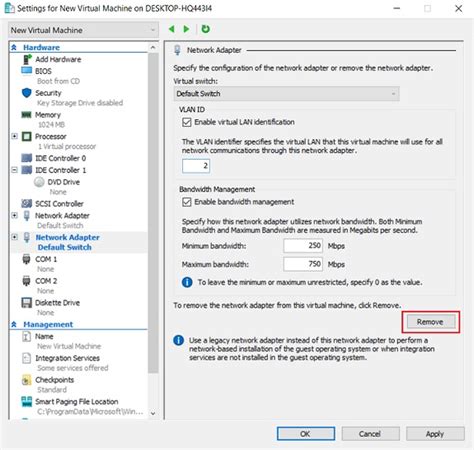
Task: Click the Integration Services icon
Action: [26, 358]
